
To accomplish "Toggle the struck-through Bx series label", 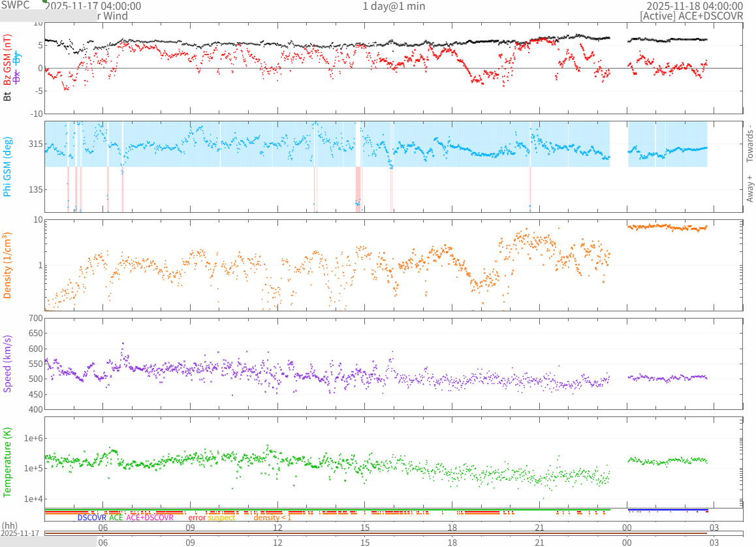I will point(18,75).
